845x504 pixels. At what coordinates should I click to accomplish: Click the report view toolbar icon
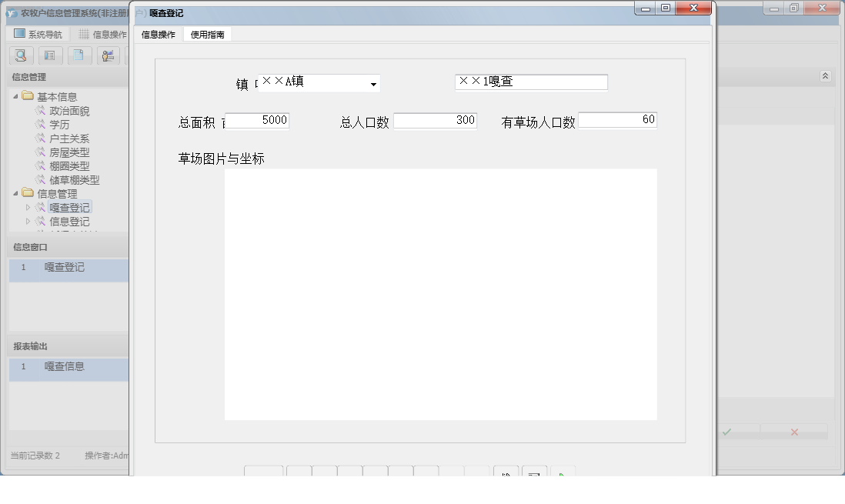click(49, 55)
